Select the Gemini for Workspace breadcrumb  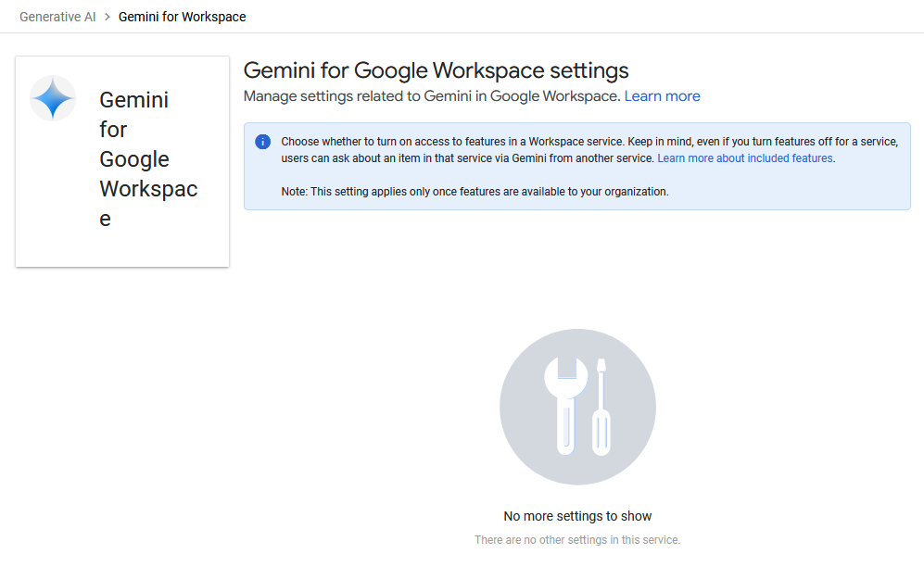point(182,17)
